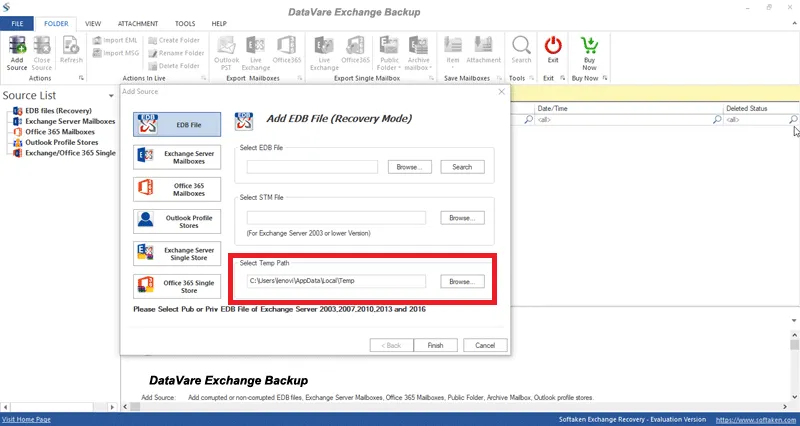
Task: Click the Date/Time filter search icon
Action: (x=717, y=119)
